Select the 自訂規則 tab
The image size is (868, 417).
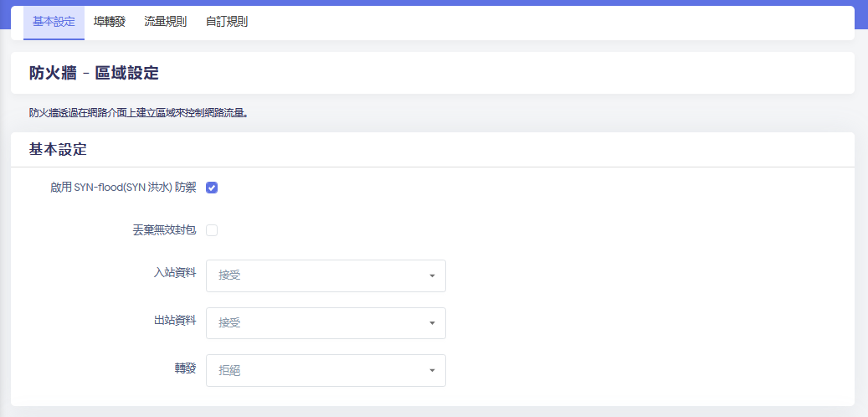tap(227, 22)
